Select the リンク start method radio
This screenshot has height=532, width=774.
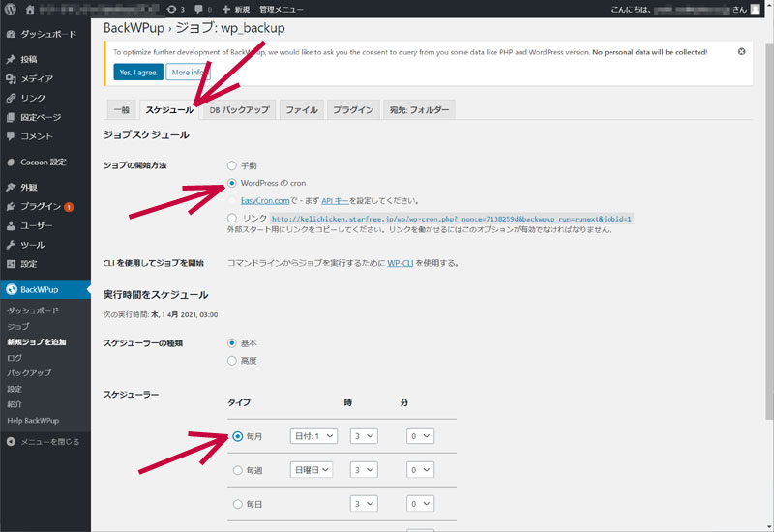(x=232, y=218)
